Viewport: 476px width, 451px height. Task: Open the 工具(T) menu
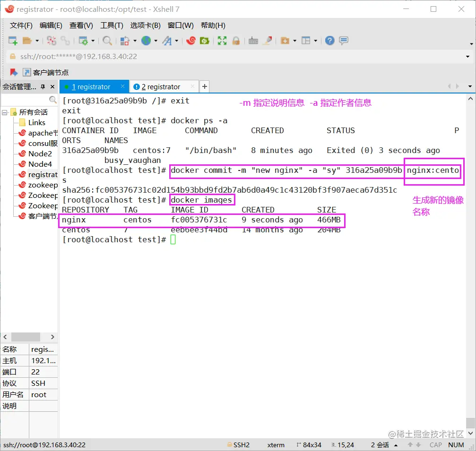coord(112,25)
